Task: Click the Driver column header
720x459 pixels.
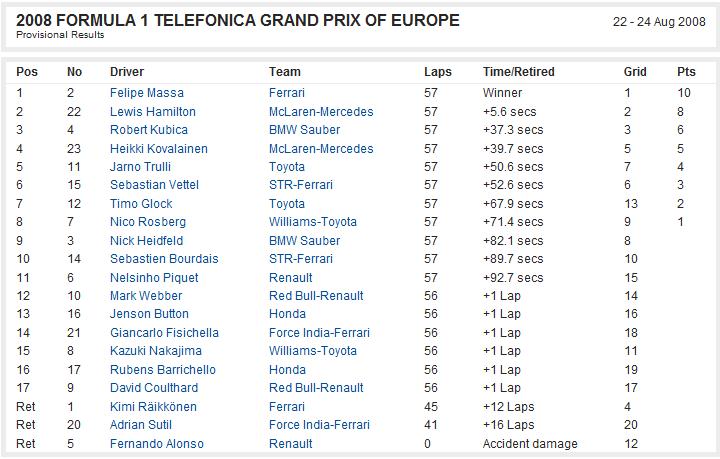Action: click(127, 72)
